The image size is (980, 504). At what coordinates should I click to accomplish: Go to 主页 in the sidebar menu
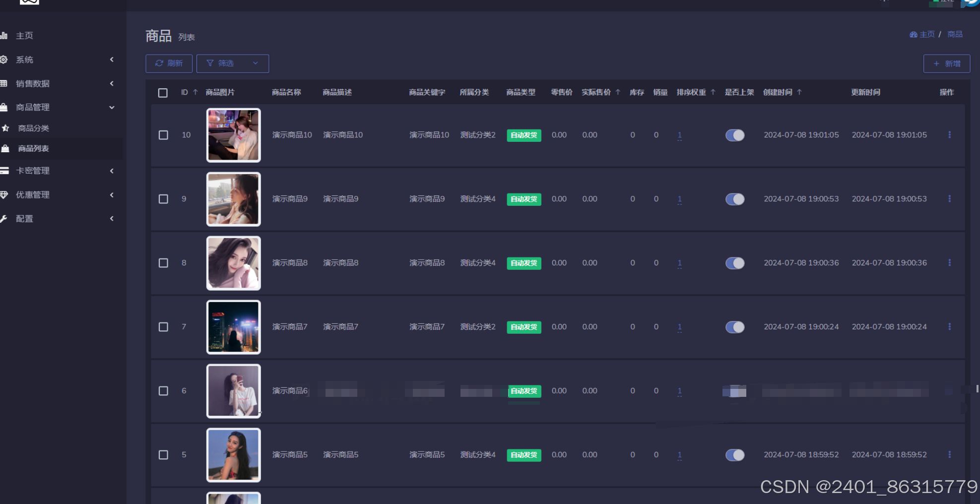point(24,36)
